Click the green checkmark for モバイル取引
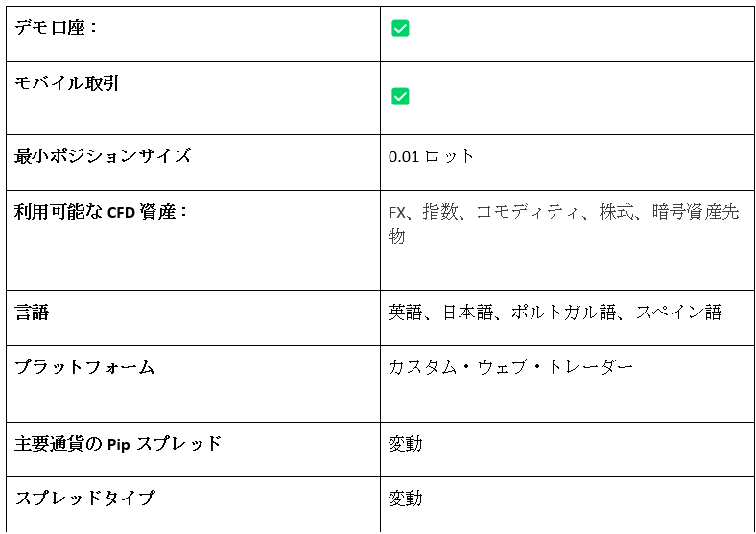This screenshot has height=534, width=756. (400, 97)
